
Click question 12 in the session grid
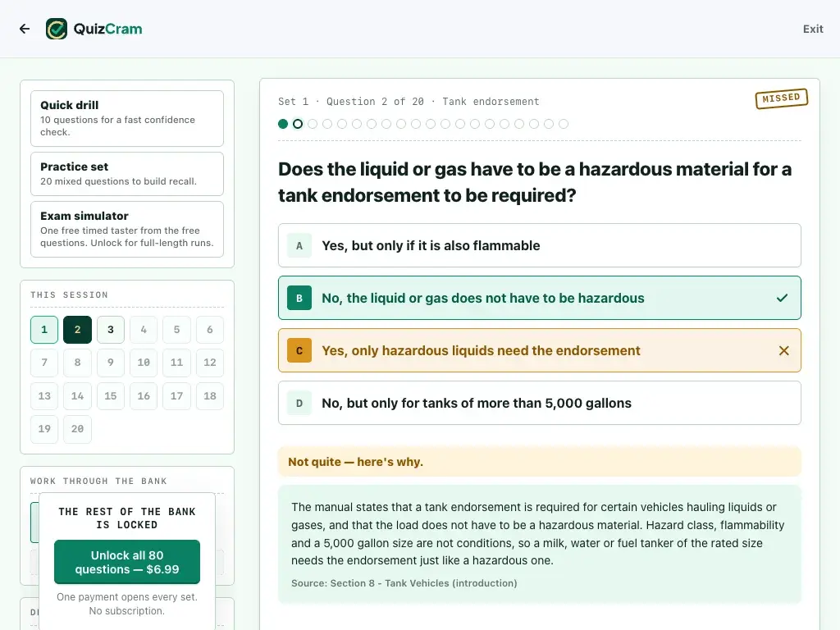pyautogui.click(x=210, y=363)
